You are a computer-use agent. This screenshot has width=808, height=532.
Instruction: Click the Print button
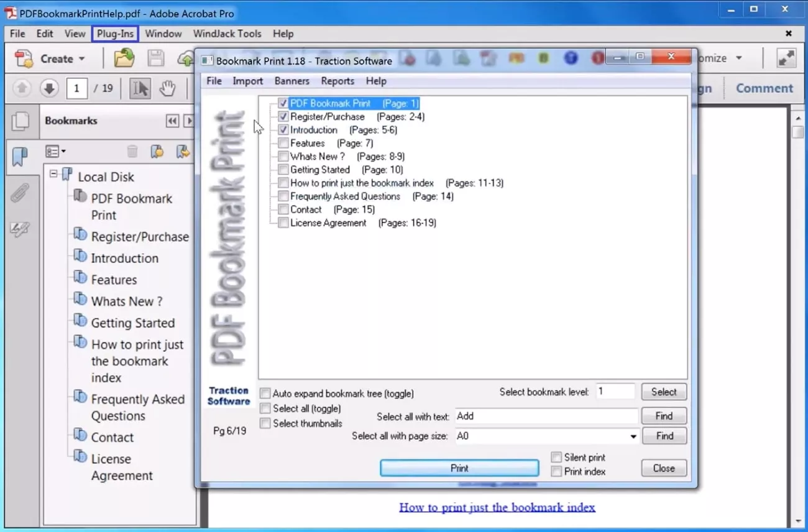tap(459, 468)
